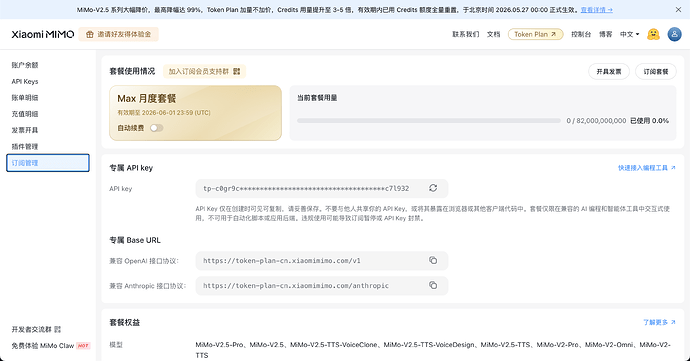Open the 了解更多 link
The image size is (690, 361).
(659, 322)
